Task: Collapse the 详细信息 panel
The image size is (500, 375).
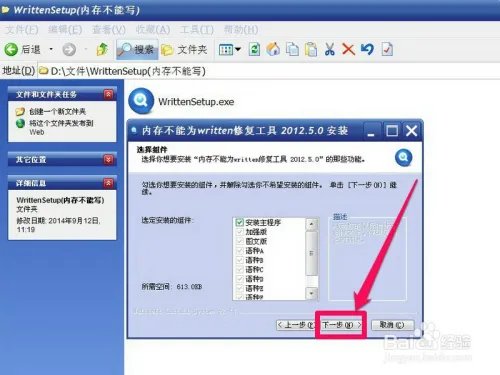Action: (x=108, y=183)
